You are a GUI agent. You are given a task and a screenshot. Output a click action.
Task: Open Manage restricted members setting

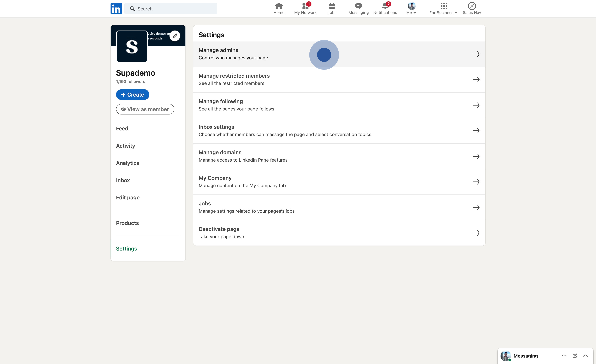(x=339, y=79)
